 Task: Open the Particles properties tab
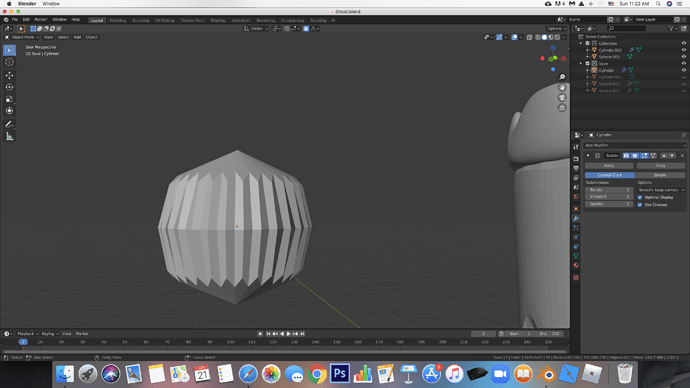576,228
